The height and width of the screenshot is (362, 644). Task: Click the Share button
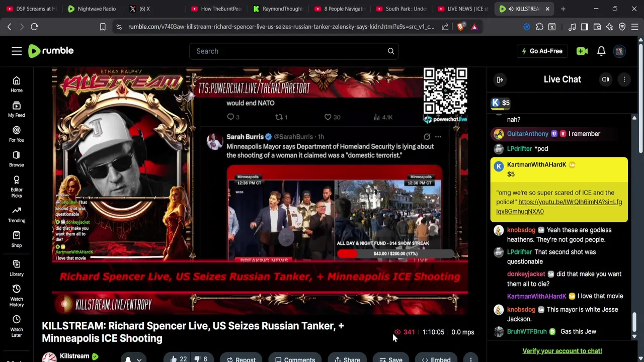[348, 359]
